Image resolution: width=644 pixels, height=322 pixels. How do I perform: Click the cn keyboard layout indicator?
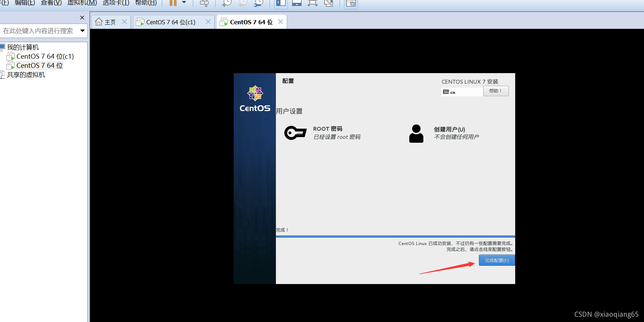[x=462, y=92]
